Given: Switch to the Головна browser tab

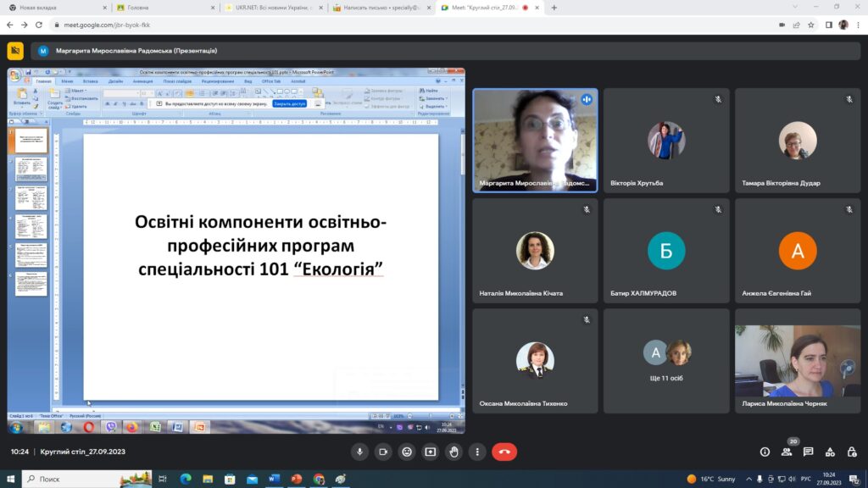Looking at the screenshot, I should tap(161, 8).
